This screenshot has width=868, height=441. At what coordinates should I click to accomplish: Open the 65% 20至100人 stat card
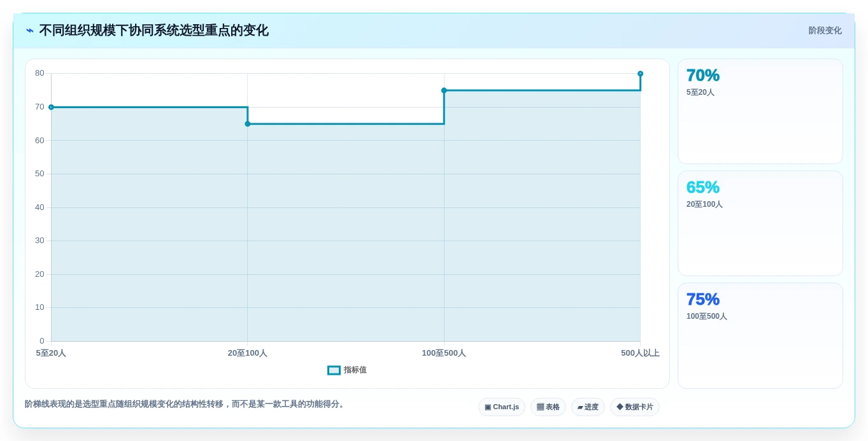(x=760, y=223)
